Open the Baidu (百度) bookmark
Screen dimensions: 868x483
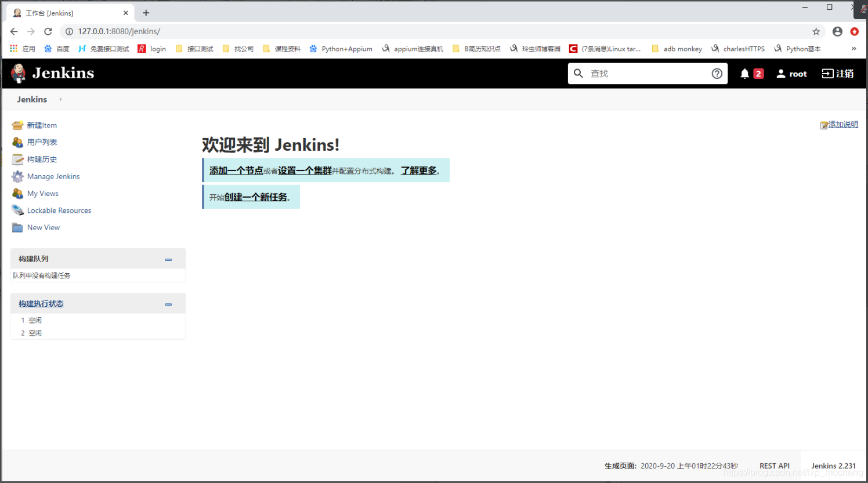click(x=57, y=49)
